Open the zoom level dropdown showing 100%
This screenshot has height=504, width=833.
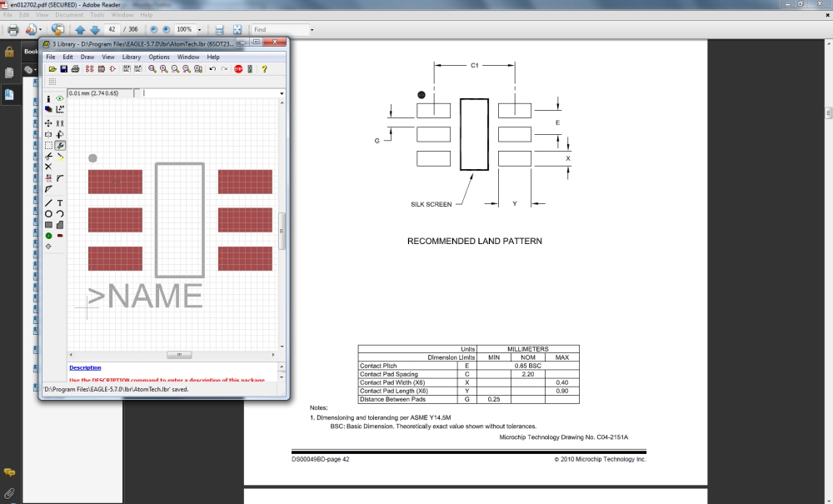coord(200,30)
